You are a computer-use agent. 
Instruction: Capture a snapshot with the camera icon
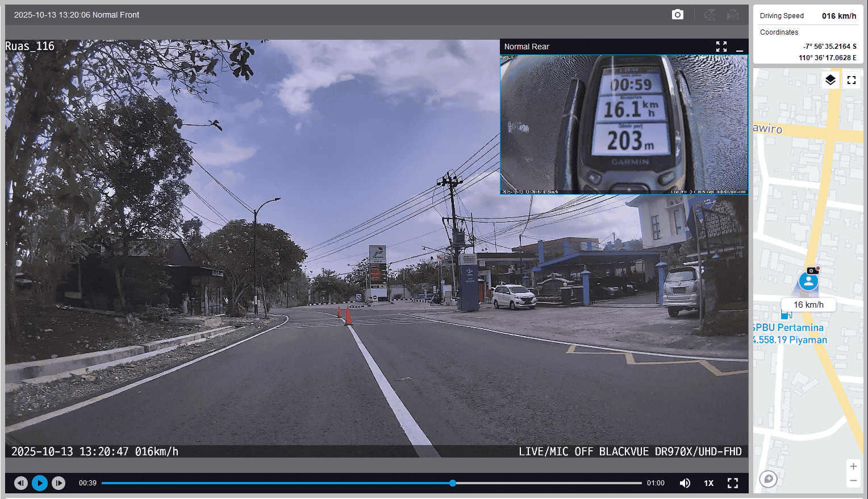pyautogui.click(x=677, y=15)
